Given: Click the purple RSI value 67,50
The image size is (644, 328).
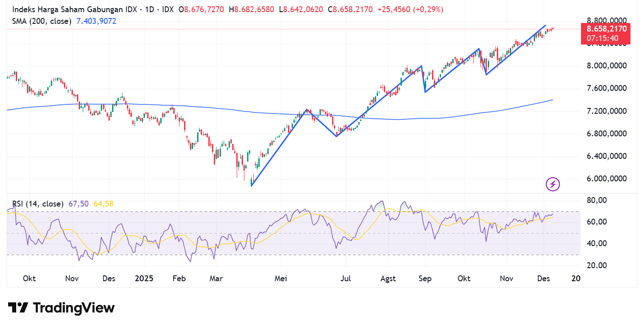Looking at the screenshot, I should click(80, 204).
